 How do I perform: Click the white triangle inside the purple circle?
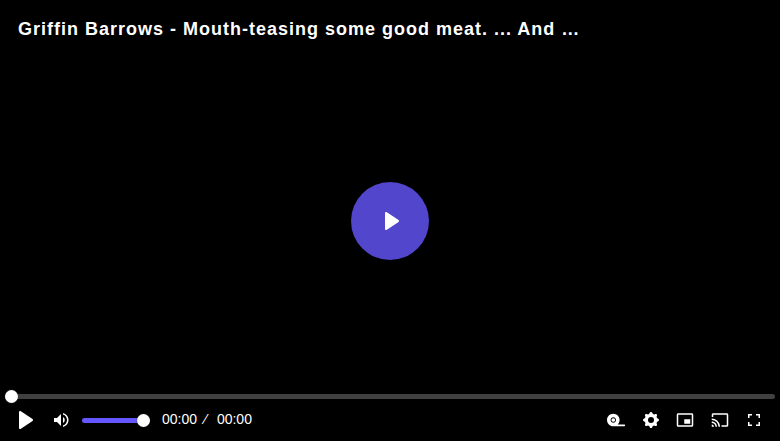391,221
